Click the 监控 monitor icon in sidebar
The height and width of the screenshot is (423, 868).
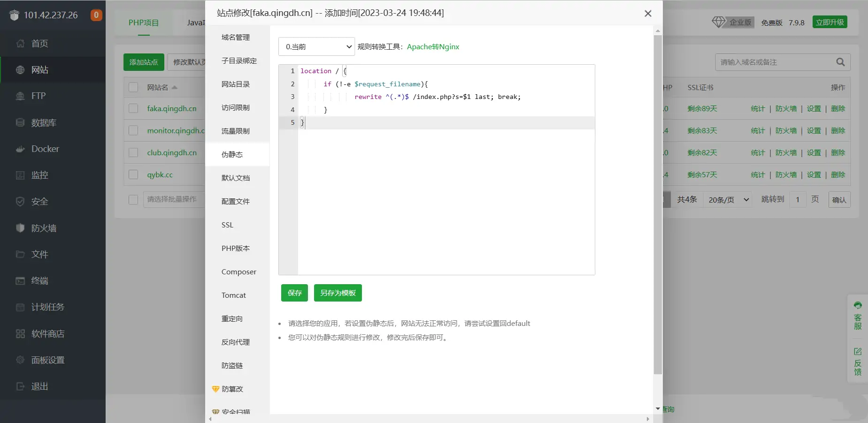pyautogui.click(x=20, y=175)
